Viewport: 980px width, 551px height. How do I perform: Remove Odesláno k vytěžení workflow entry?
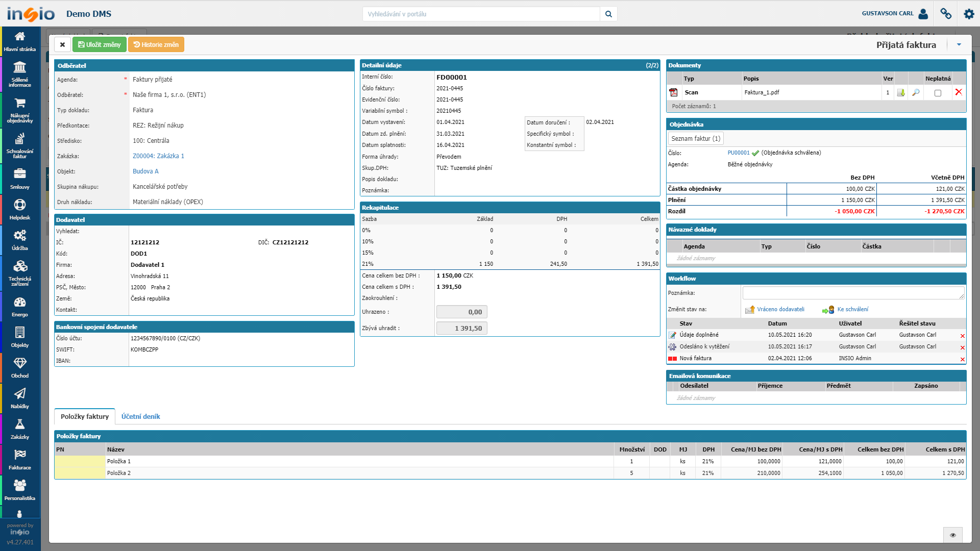point(963,347)
